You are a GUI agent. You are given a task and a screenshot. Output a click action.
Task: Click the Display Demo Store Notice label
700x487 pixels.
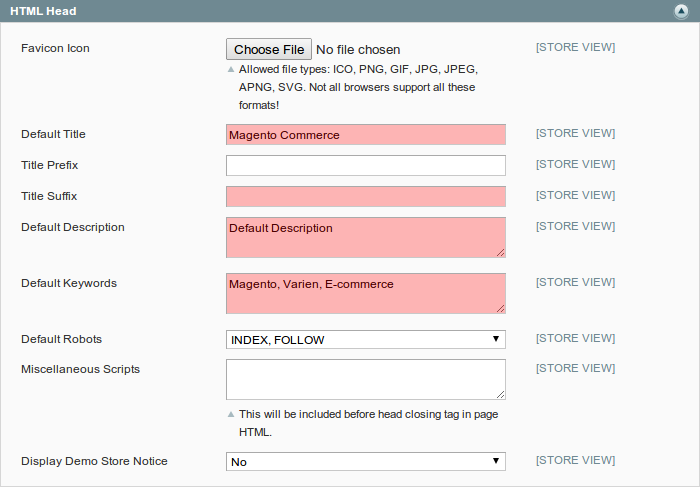pyautogui.click(x=94, y=461)
